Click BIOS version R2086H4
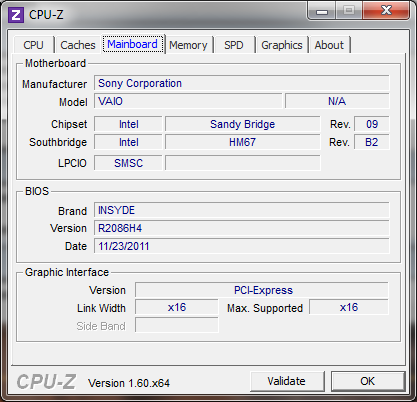The width and height of the screenshot is (417, 402). 242,228
